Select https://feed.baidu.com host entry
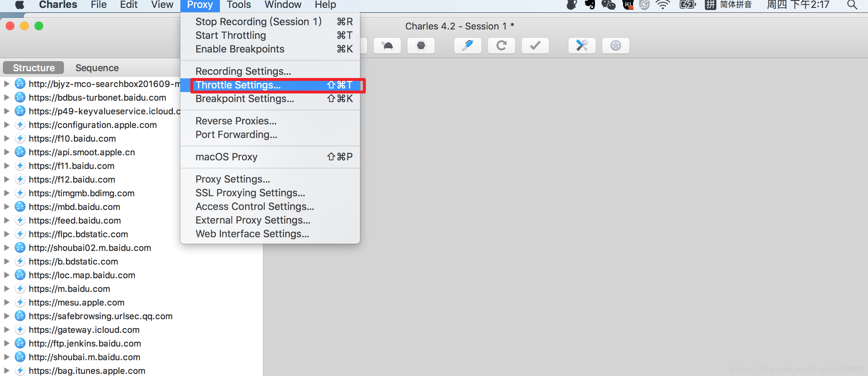This screenshot has width=868, height=376. pyautogui.click(x=75, y=220)
